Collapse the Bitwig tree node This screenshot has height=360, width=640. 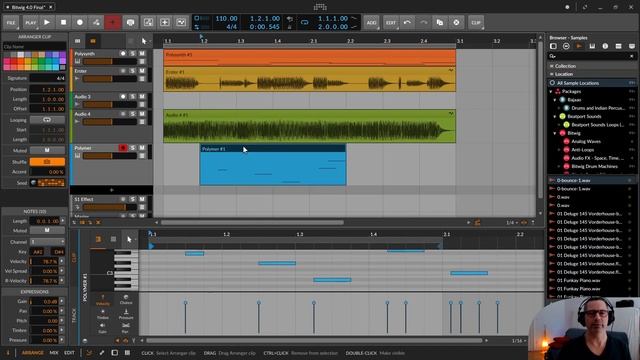pos(555,133)
